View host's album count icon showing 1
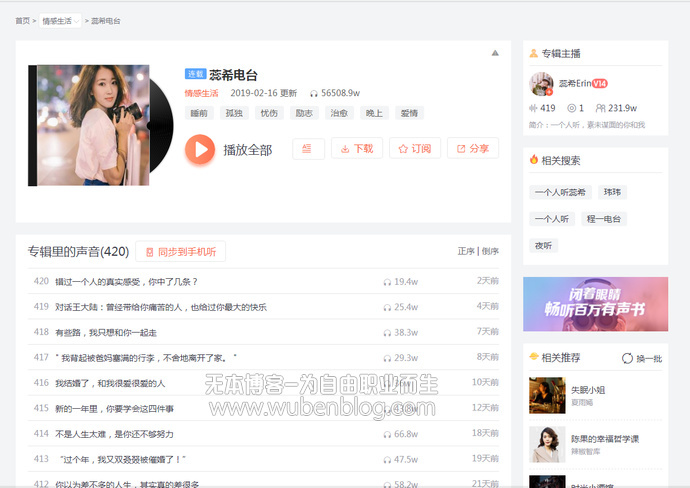Screen dimensions: 690x488 point(572,108)
